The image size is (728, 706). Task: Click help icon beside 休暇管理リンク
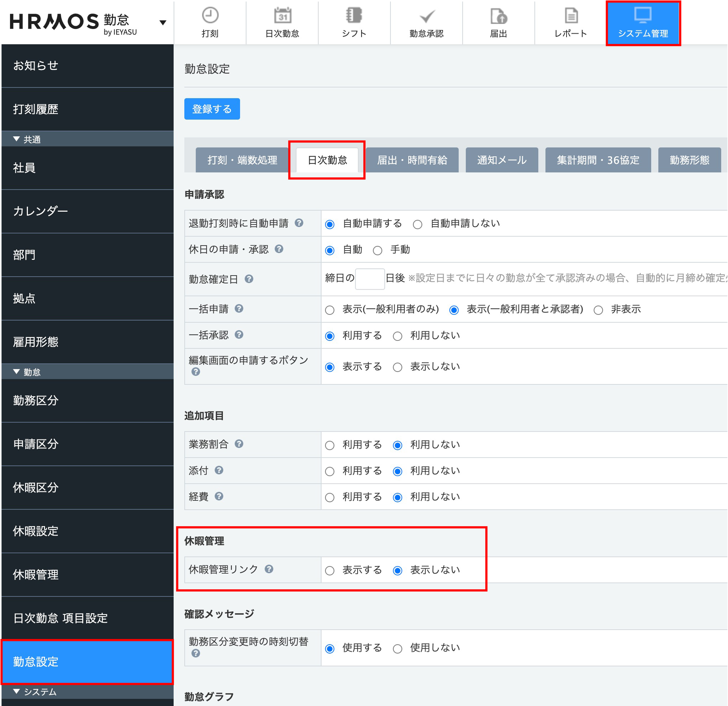click(269, 569)
